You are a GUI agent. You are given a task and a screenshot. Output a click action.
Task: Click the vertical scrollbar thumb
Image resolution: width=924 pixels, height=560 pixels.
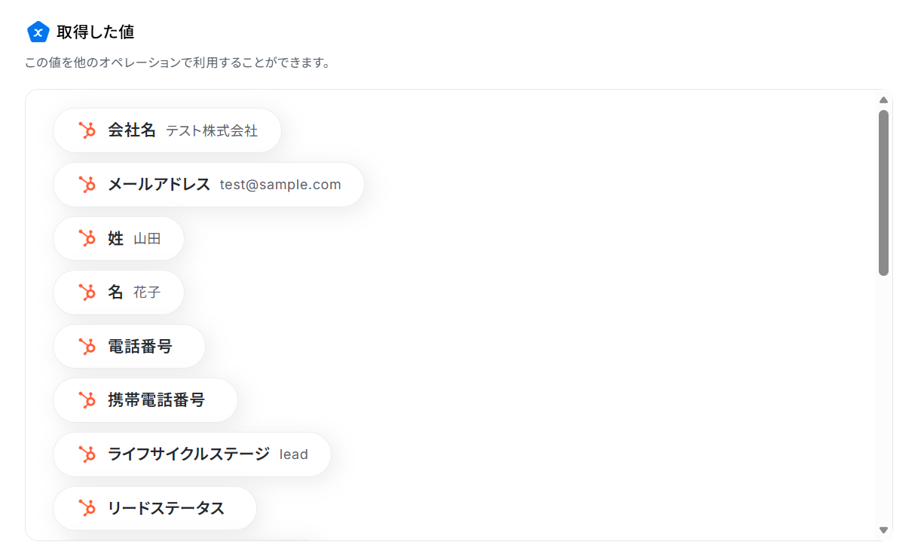(x=884, y=192)
